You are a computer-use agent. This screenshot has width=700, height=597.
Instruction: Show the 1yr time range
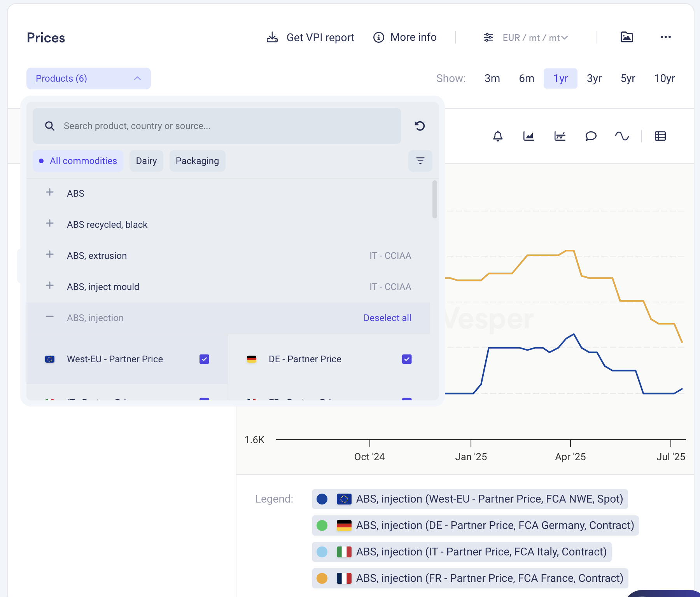(x=560, y=79)
